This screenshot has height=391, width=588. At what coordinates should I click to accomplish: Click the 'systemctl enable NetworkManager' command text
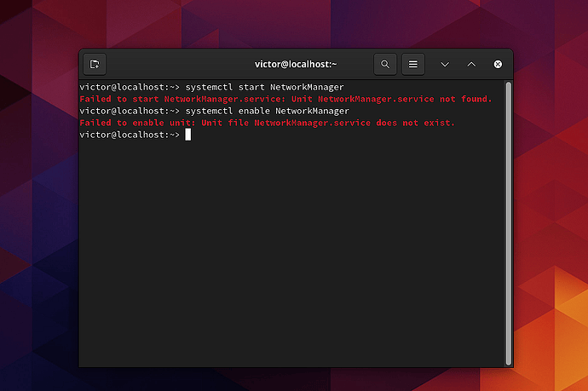click(268, 111)
